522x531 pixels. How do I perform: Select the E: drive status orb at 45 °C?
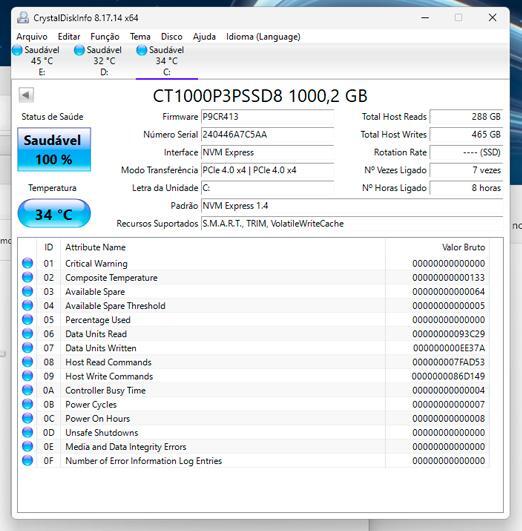pos(17,50)
